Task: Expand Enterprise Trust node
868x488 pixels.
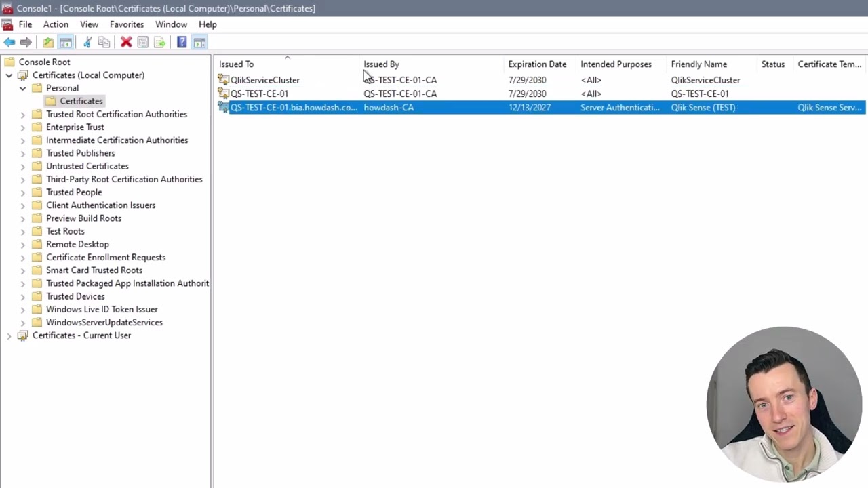Action: click(22, 127)
